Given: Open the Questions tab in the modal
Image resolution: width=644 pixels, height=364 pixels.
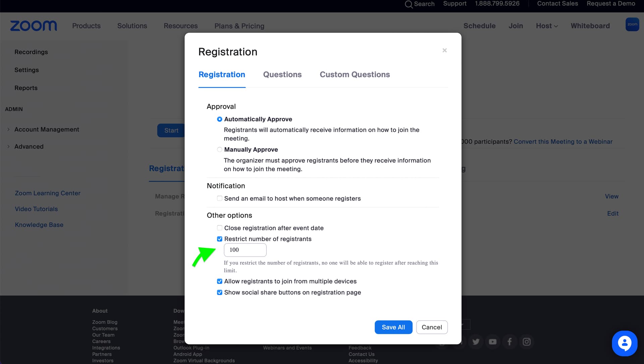Looking at the screenshot, I should coord(282,75).
